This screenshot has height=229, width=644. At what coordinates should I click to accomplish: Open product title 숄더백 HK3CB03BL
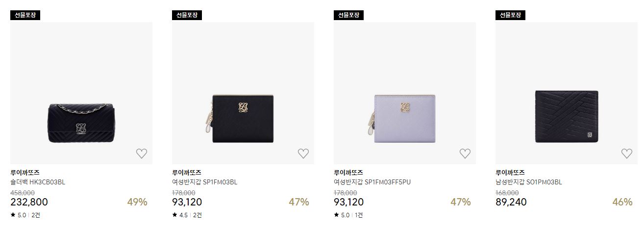38,182
